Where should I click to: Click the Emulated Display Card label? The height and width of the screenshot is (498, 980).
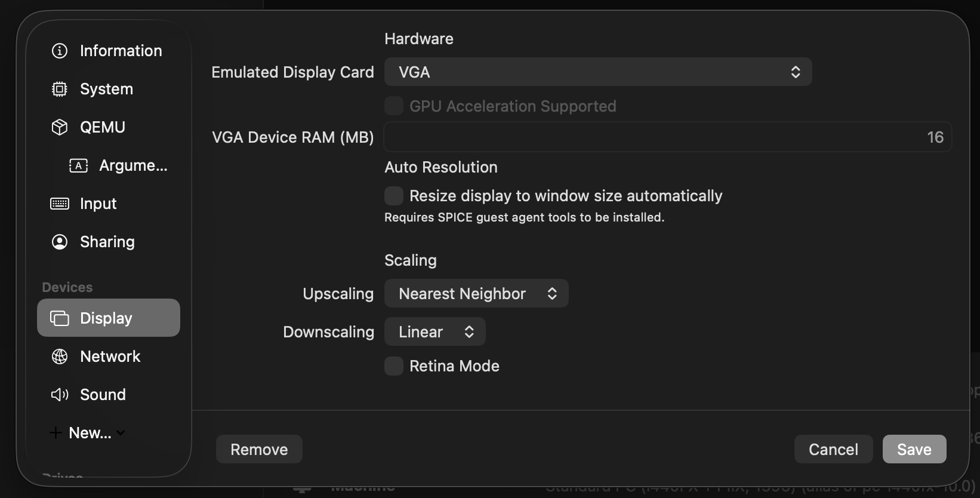coord(292,72)
